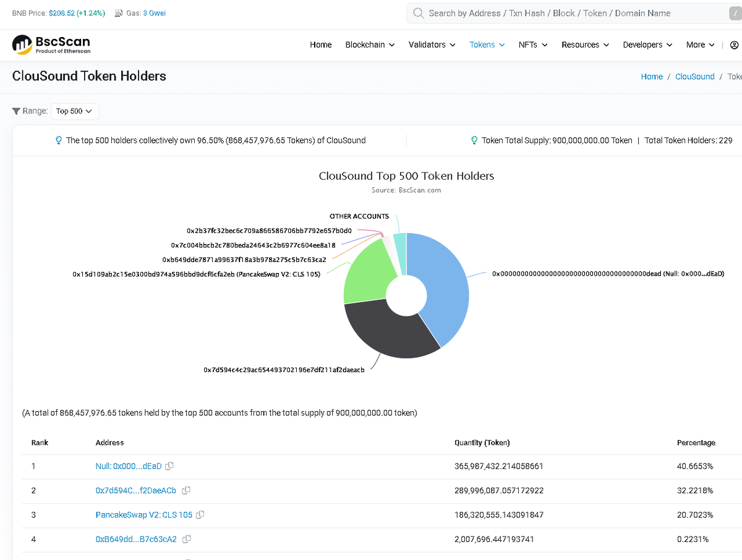Click the BNB price $208.52 link
Viewport: 742px width, 560px height.
pyautogui.click(x=77, y=13)
